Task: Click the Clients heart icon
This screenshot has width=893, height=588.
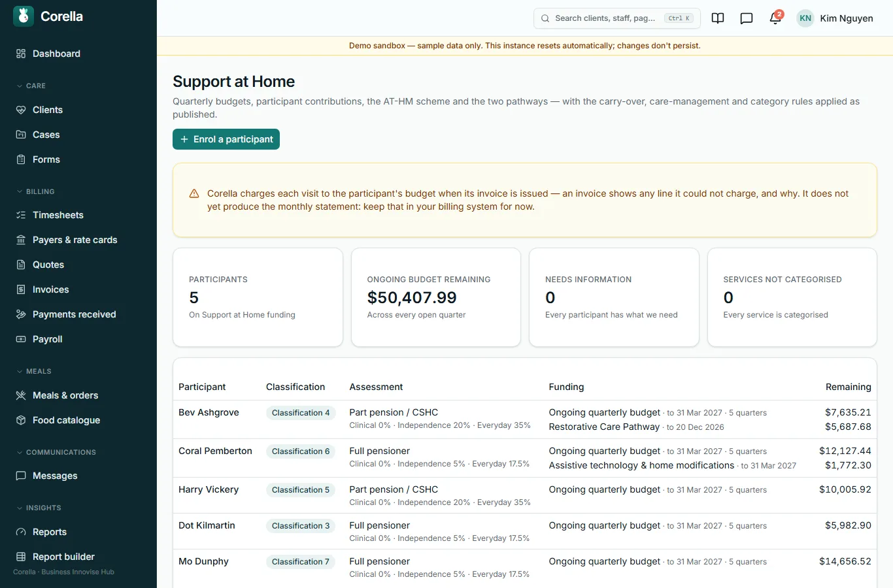Action: point(21,110)
